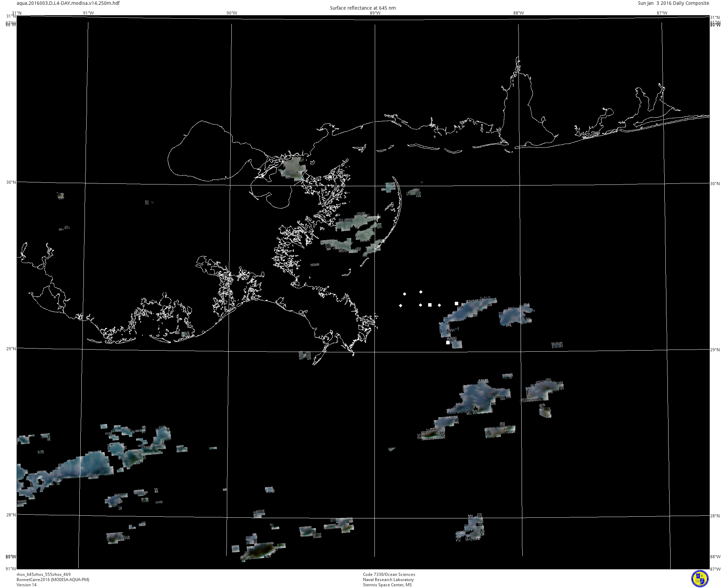
Task: Click the square station marker between two diamonds
Action: (430, 305)
